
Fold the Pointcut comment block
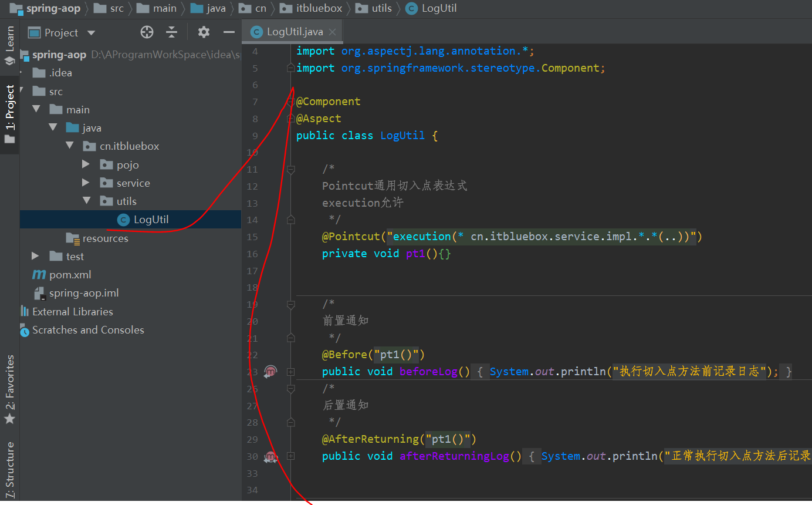click(x=290, y=169)
